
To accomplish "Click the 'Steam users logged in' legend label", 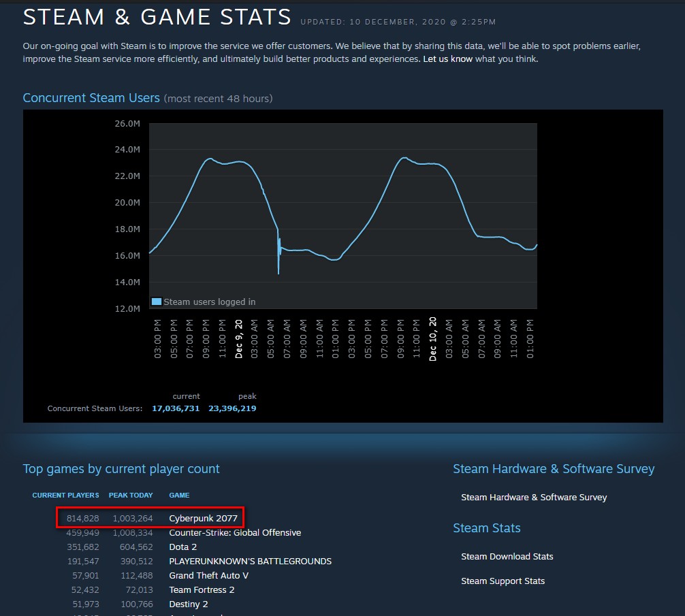I will 210,302.
